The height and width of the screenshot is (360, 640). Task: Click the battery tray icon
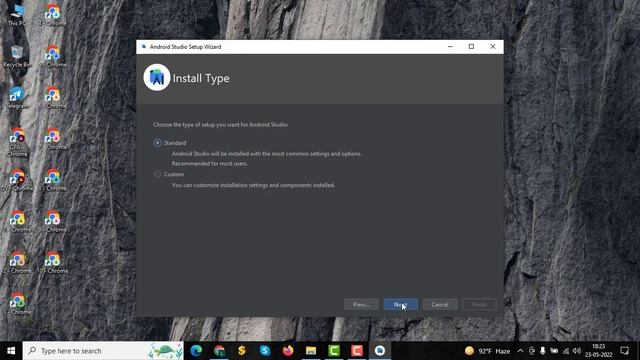[554, 351]
